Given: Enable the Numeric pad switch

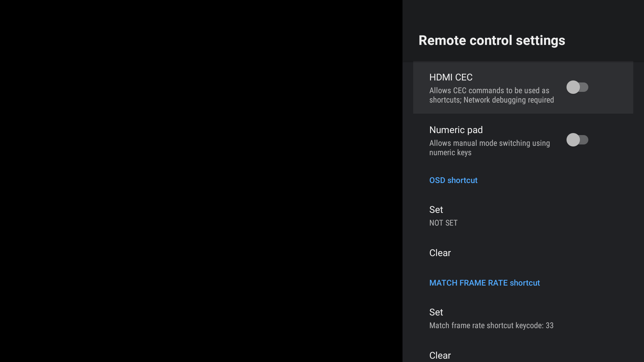Looking at the screenshot, I should 577,140.
